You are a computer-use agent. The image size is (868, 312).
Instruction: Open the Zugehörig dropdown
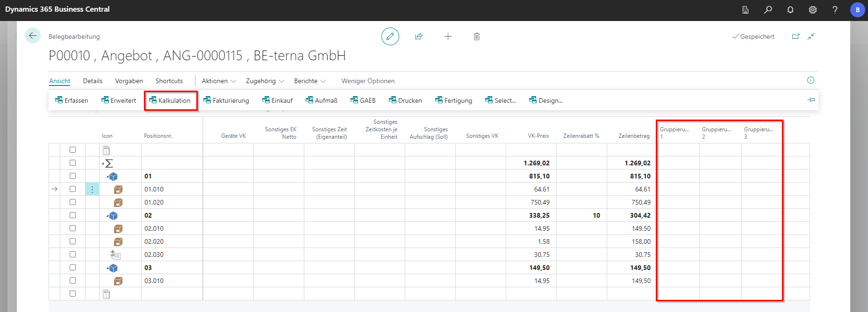pos(265,81)
